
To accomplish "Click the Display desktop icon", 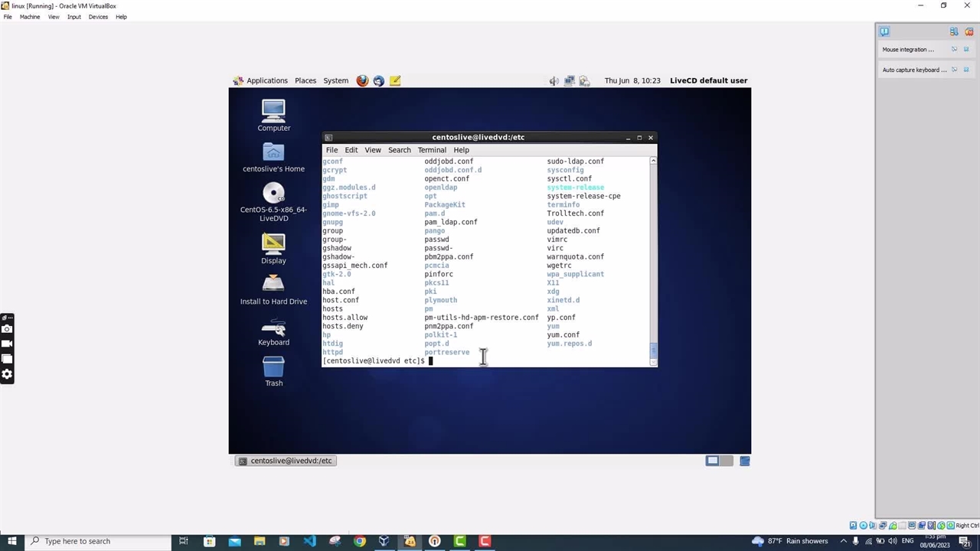I will point(273,243).
